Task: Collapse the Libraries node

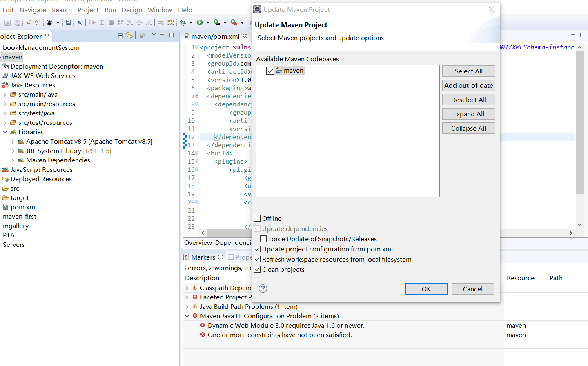Action: click(x=5, y=132)
